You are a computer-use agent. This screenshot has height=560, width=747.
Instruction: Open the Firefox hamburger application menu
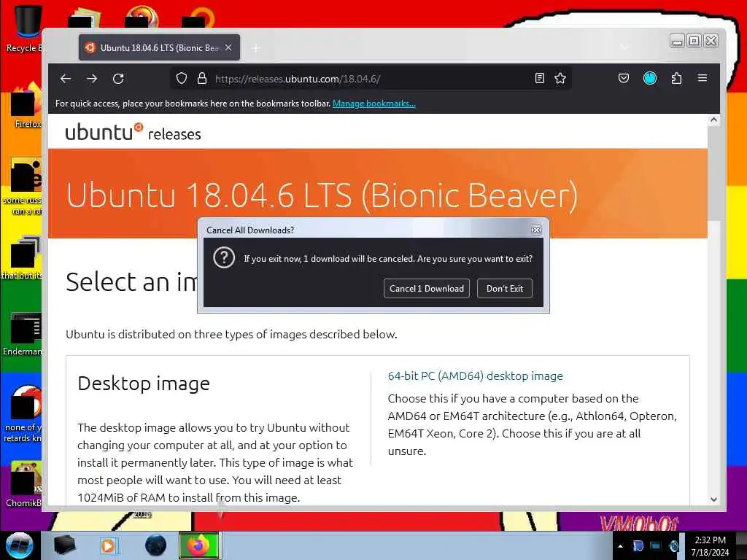703,78
